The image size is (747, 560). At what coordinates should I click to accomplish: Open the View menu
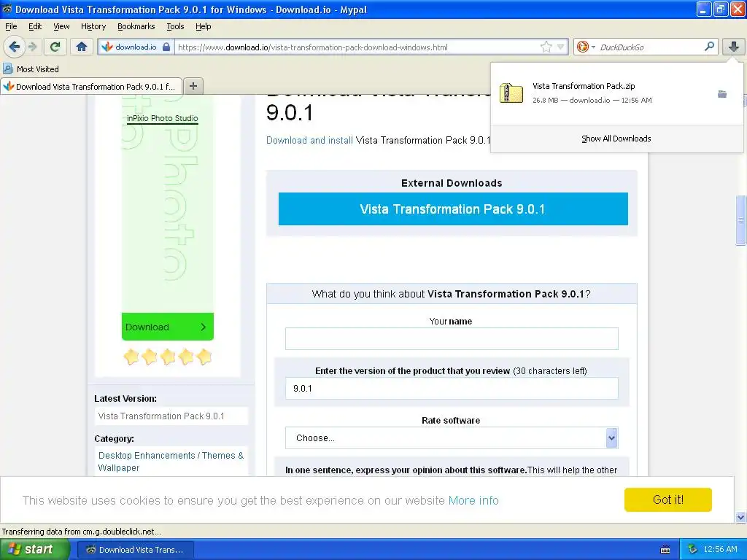(61, 27)
